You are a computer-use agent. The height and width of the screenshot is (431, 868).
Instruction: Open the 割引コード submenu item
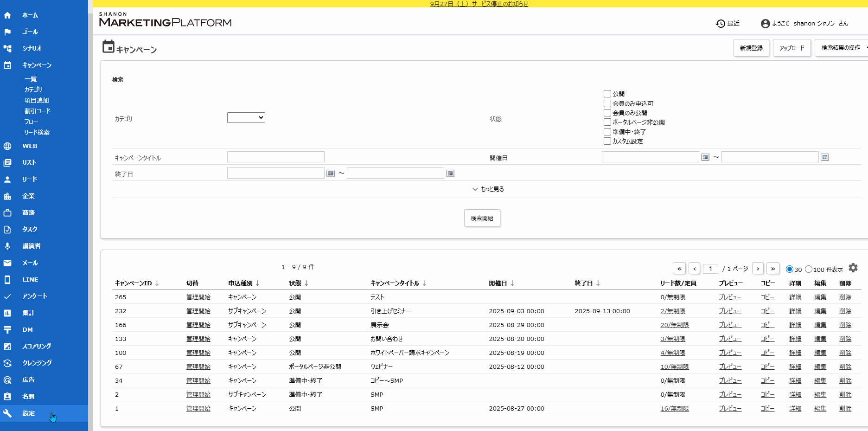click(x=38, y=111)
